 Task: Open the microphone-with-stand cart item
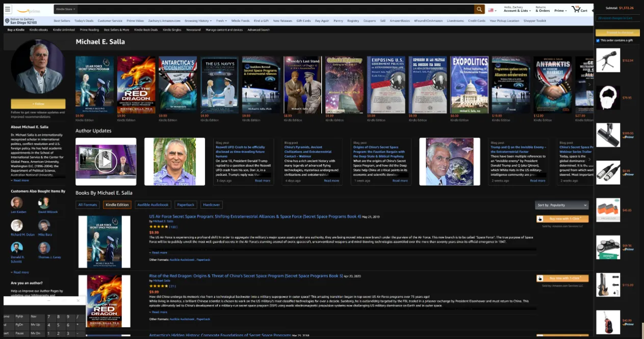coord(608,60)
